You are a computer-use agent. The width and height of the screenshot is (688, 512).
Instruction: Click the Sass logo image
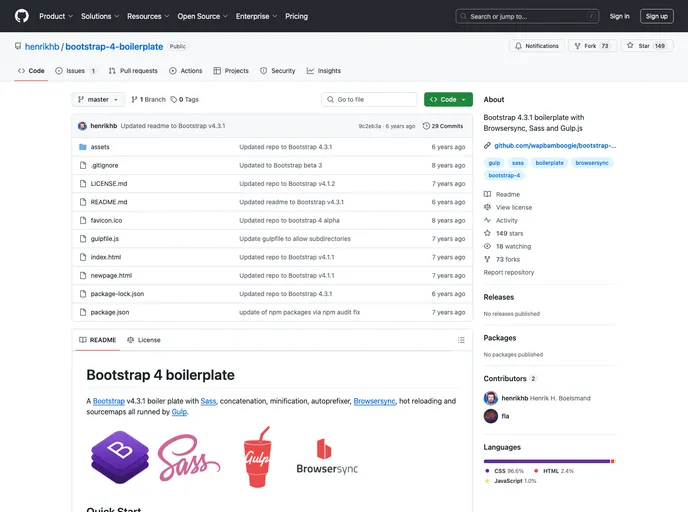tap(189, 457)
